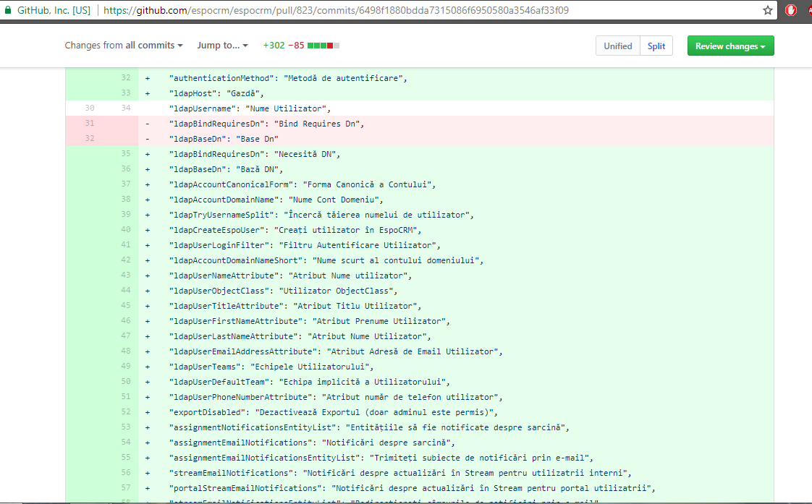Click line number 39 in the diff
The image size is (812, 504).
[x=126, y=214]
